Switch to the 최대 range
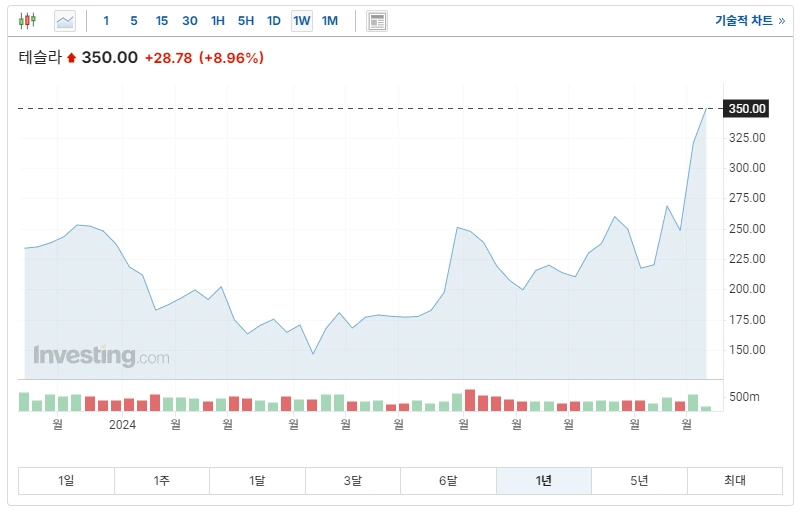Viewport: 801px width, 515px height. pos(735,481)
